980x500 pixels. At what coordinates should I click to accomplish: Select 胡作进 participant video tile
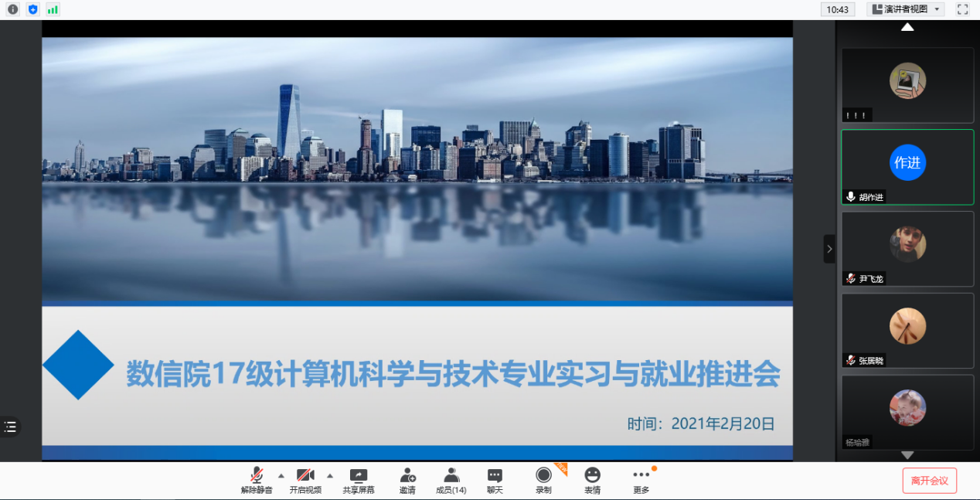click(x=907, y=167)
